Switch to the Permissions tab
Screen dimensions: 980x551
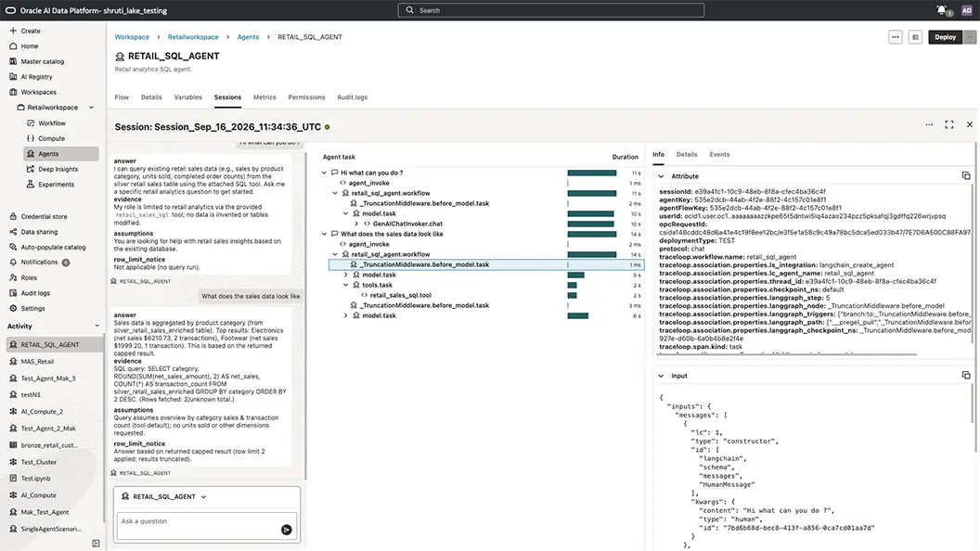(x=306, y=97)
